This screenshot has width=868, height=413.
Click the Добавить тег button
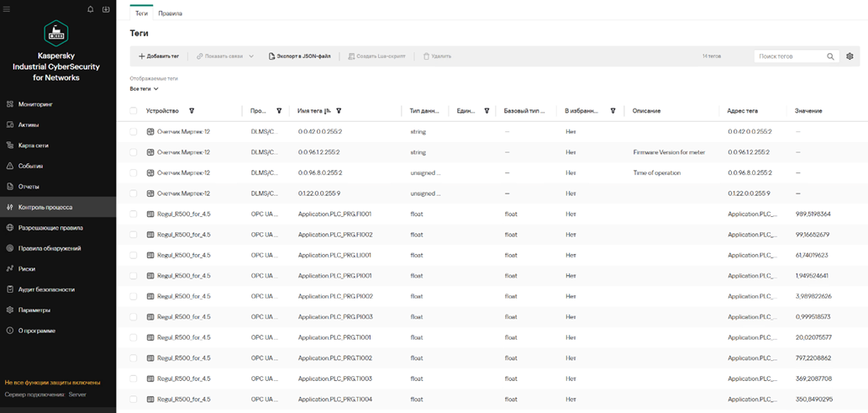pos(159,56)
